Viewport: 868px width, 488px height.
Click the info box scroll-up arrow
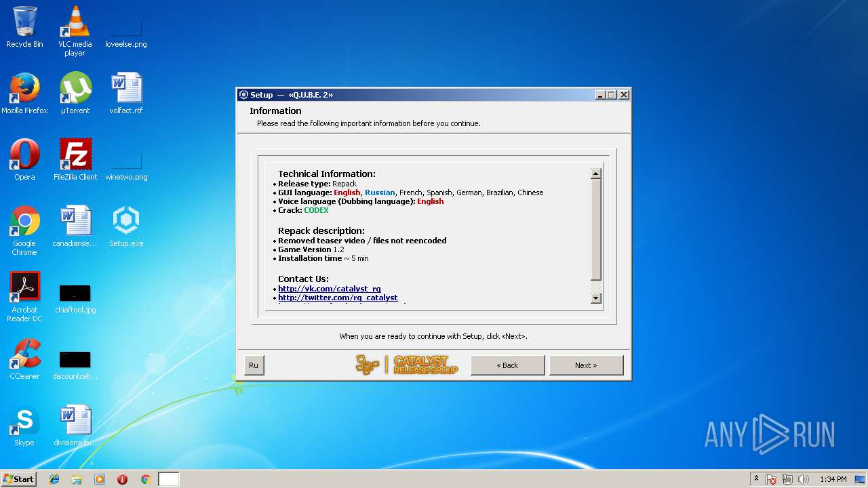(x=595, y=174)
